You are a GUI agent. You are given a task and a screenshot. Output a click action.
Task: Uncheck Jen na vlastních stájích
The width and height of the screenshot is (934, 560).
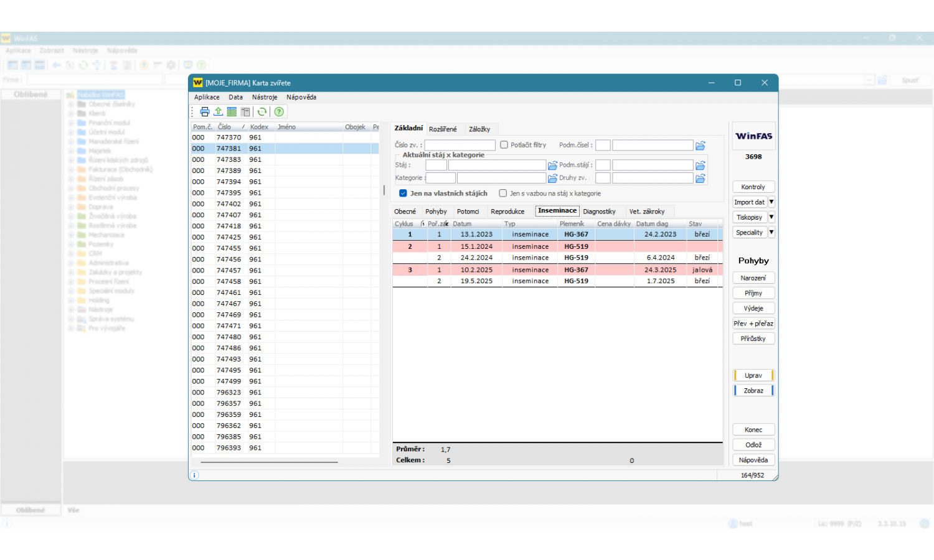[403, 194]
